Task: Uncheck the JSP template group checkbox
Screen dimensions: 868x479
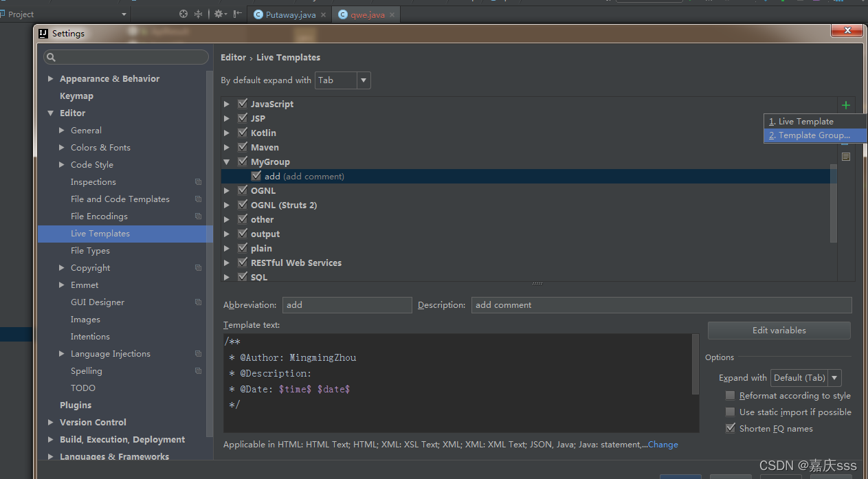Action: [242, 118]
